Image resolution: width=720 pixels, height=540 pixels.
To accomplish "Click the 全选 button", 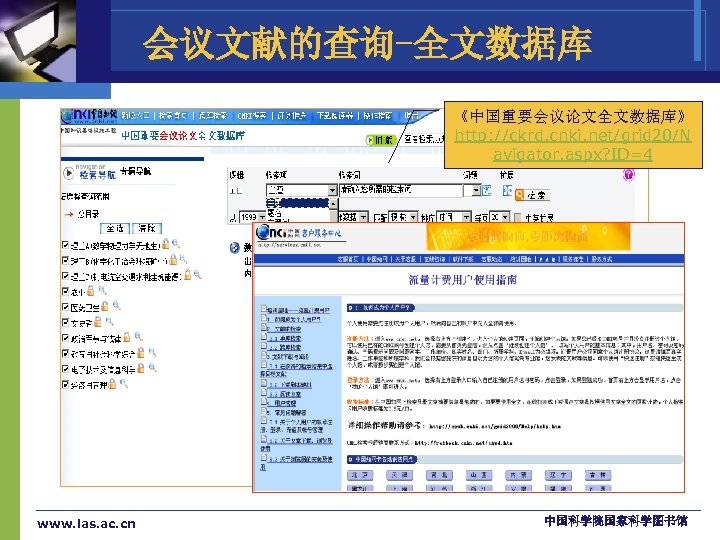I will pyautogui.click(x=114, y=228).
